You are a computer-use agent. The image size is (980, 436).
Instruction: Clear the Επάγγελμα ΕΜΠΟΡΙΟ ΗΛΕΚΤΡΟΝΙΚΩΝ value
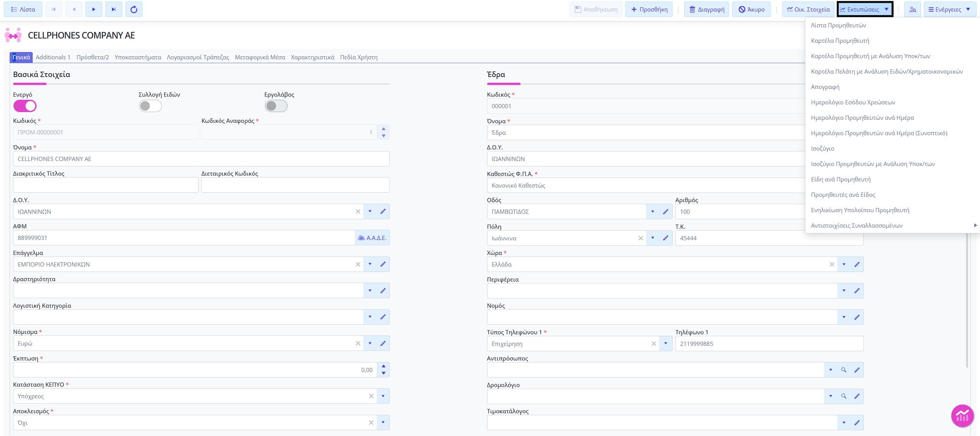(358, 264)
